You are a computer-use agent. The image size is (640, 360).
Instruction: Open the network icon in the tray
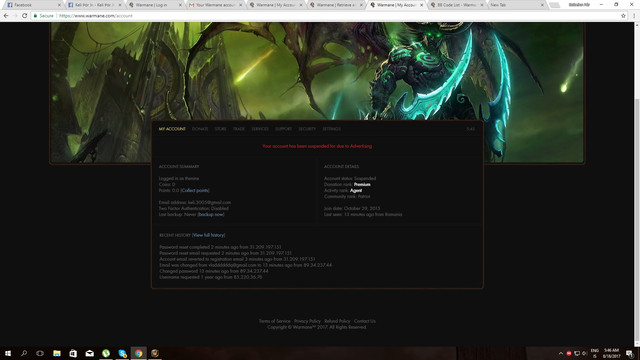(x=577, y=353)
